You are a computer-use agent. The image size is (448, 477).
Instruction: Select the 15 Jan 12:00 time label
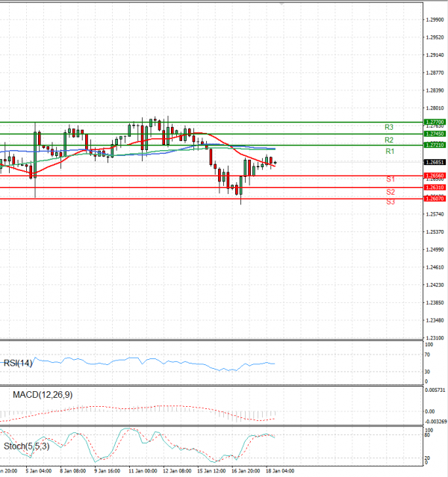click(x=211, y=471)
